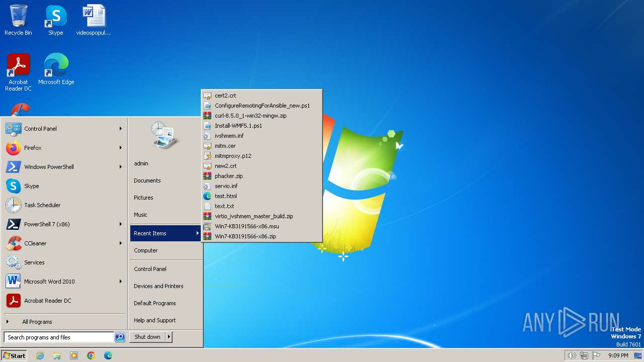Open test.html recent item
This screenshot has width=644, height=362.
coord(261,196)
